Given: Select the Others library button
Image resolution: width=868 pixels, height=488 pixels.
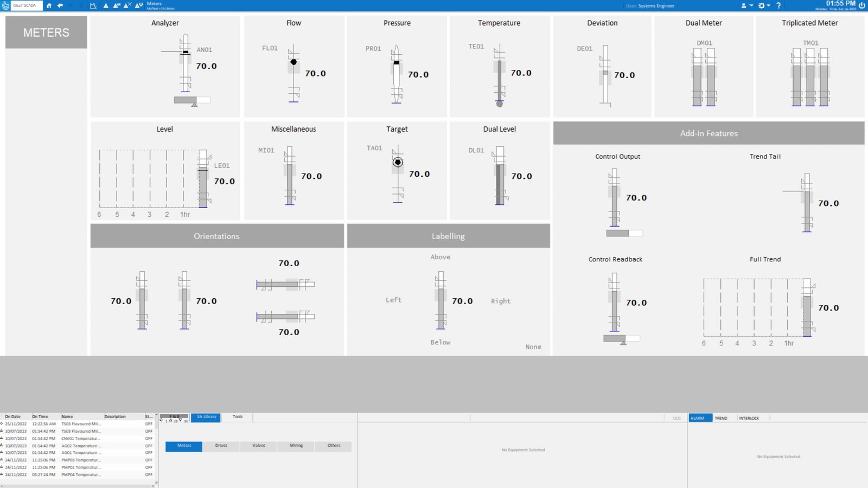Looking at the screenshot, I should 334,446.
